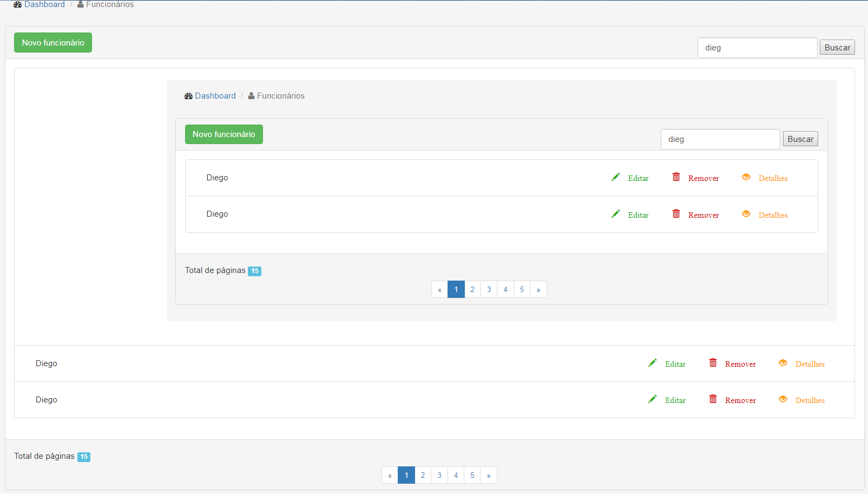Click the last 'Diego' name in the outer list
The height and width of the screenshot is (494, 868).
(x=47, y=400)
